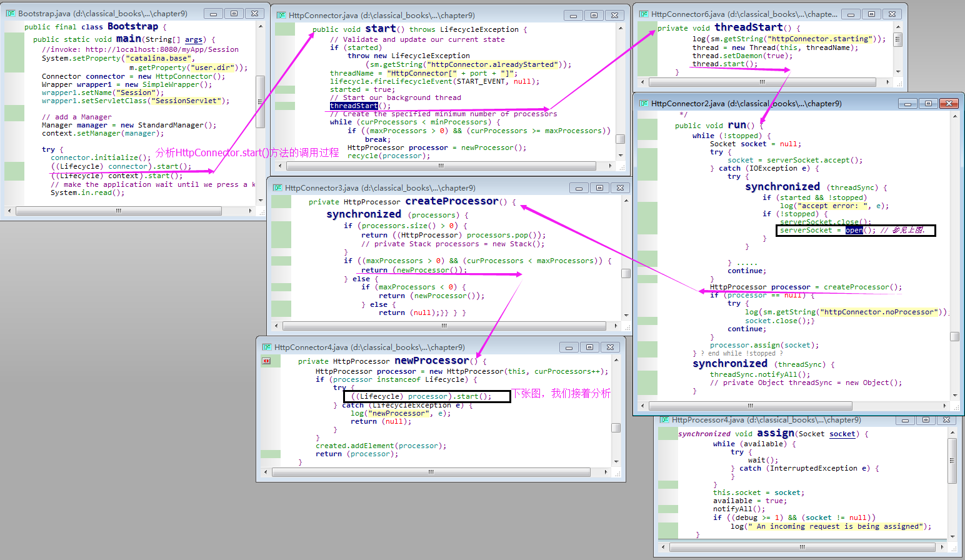Screen dimensions: 965x560
Task: Click the HttpConnector2.java title bar
Action: [x=798, y=103]
